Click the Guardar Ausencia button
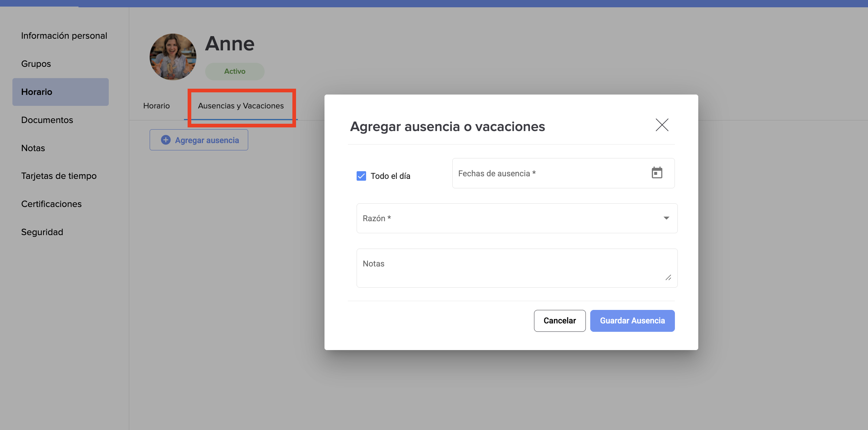 click(632, 320)
